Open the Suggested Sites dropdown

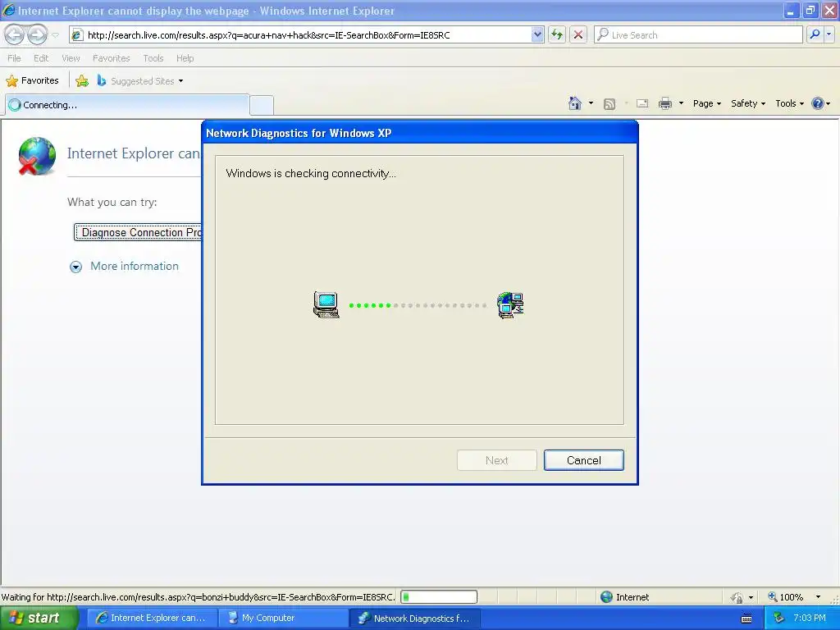[140, 81]
